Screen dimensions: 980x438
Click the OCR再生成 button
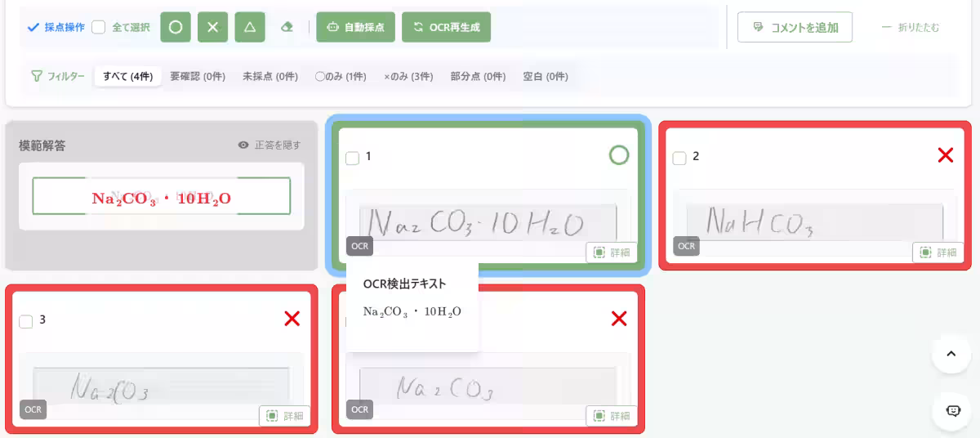(447, 27)
